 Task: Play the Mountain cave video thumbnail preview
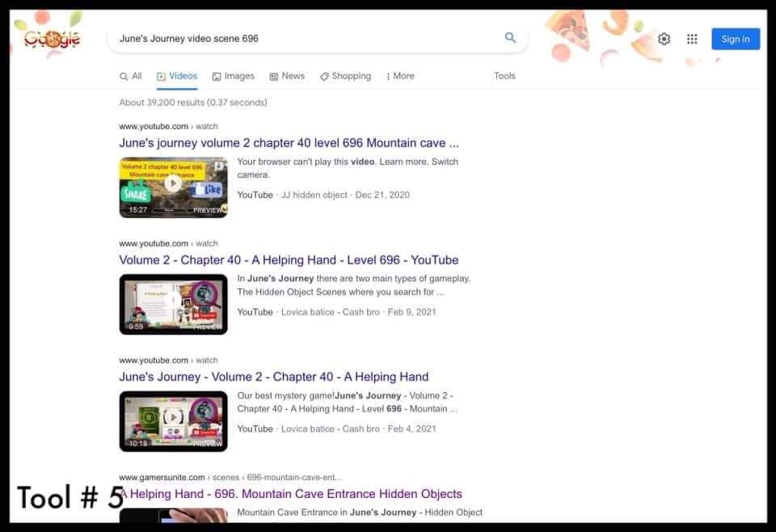point(173,188)
